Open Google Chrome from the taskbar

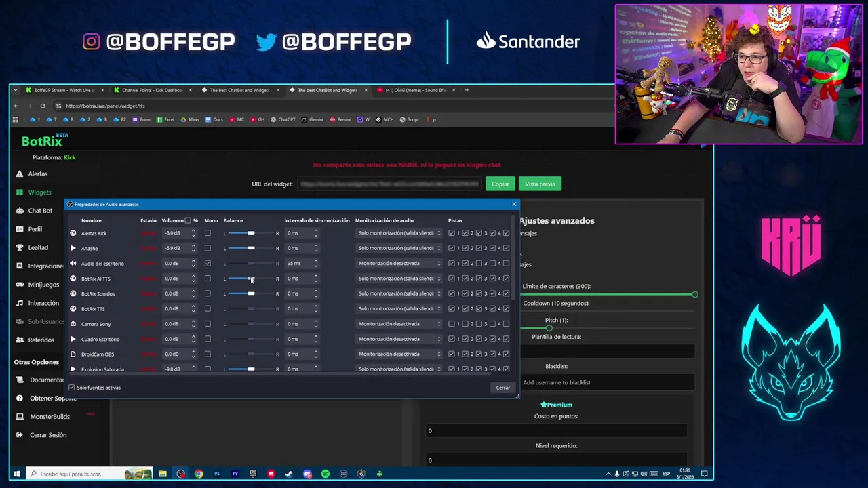[x=199, y=474]
